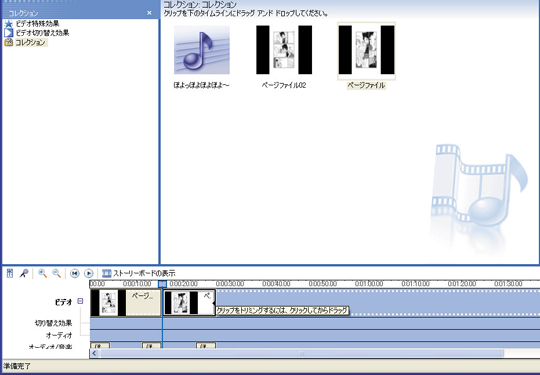Close the コレクション pane

[x=149, y=13]
